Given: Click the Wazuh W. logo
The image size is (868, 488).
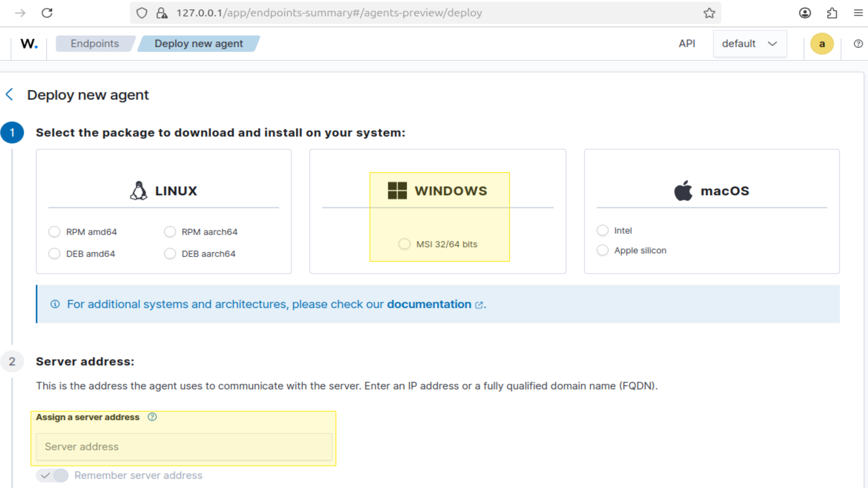Looking at the screenshot, I should 29,44.
